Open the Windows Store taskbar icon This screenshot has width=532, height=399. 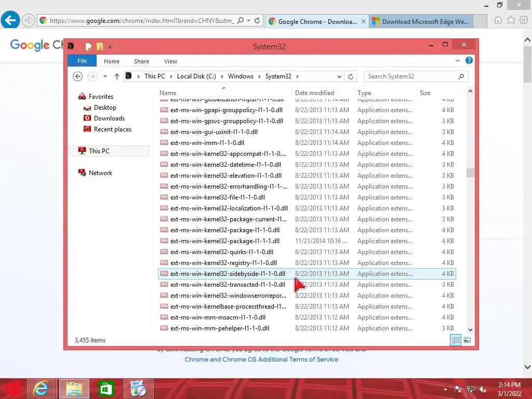pos(106,389)
